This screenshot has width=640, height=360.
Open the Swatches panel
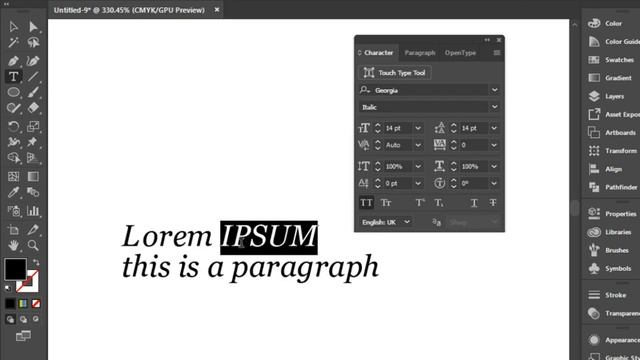point(611,60)
